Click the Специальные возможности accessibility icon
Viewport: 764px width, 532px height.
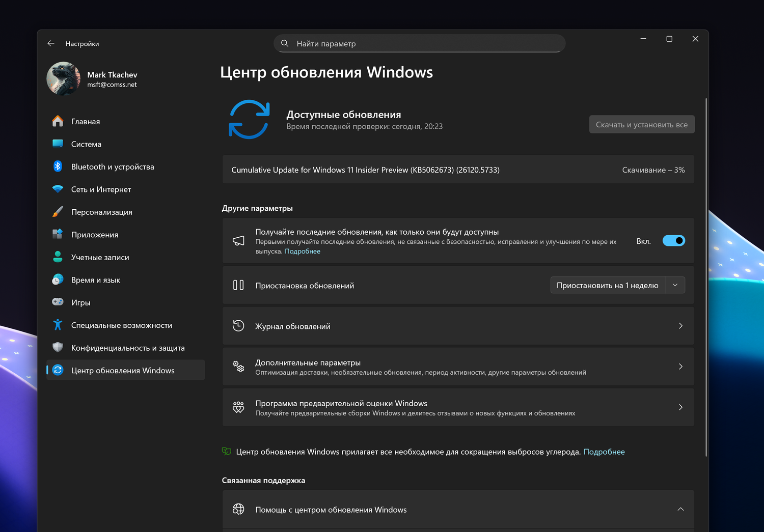58,325
